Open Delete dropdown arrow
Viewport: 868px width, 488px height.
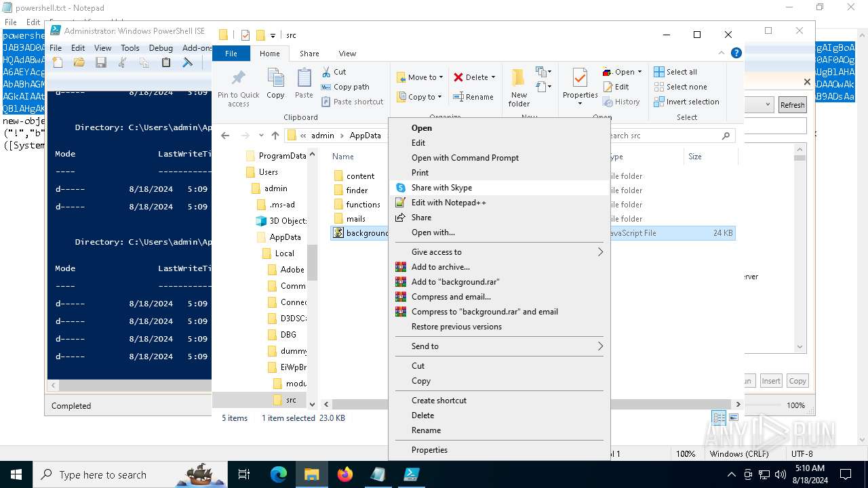[x=493, y=77]
